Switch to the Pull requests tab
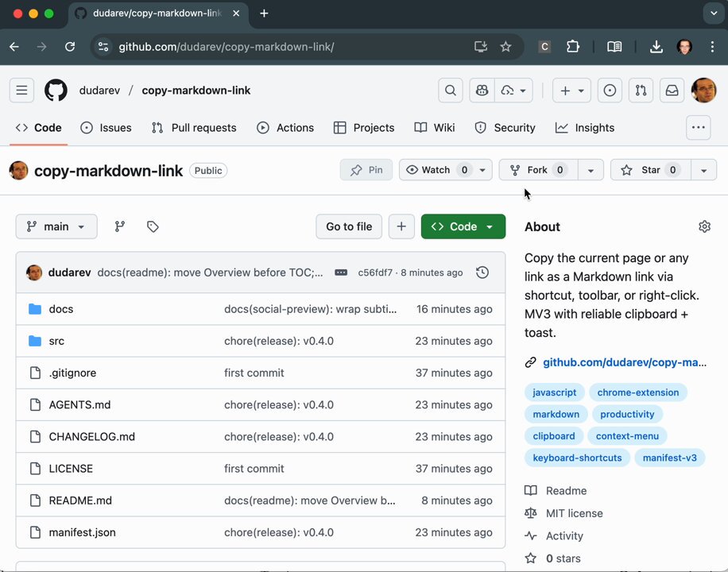This screenshot has height=572, width=728. point(194,128)
